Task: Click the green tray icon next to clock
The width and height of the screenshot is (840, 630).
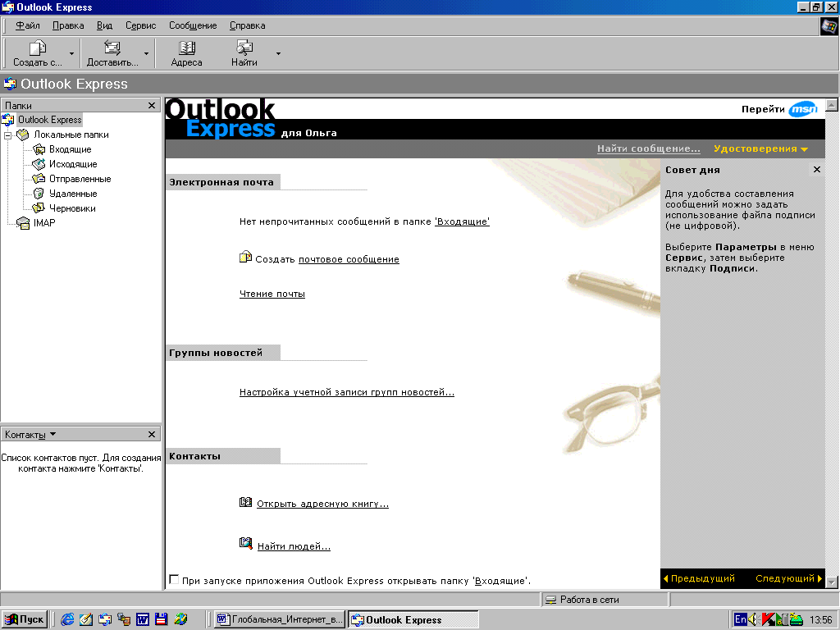Action: pos(796,619)
